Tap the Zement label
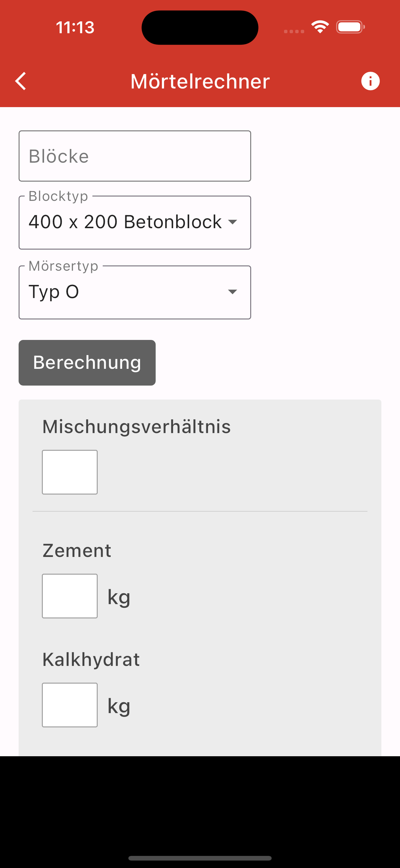Viewport: 400px width, 868px height. (x=77, y=551)
